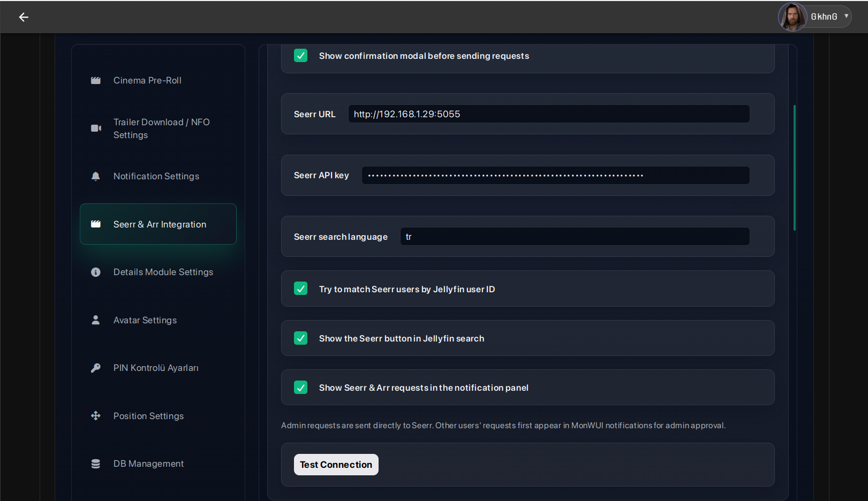The image size is (868, 501).
Task: Go to Position Settings tab
Action: coord(158,416)
